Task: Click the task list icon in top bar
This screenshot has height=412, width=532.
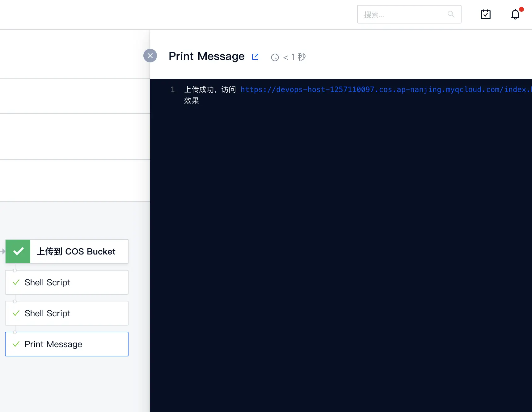Action: pos(485,14)
